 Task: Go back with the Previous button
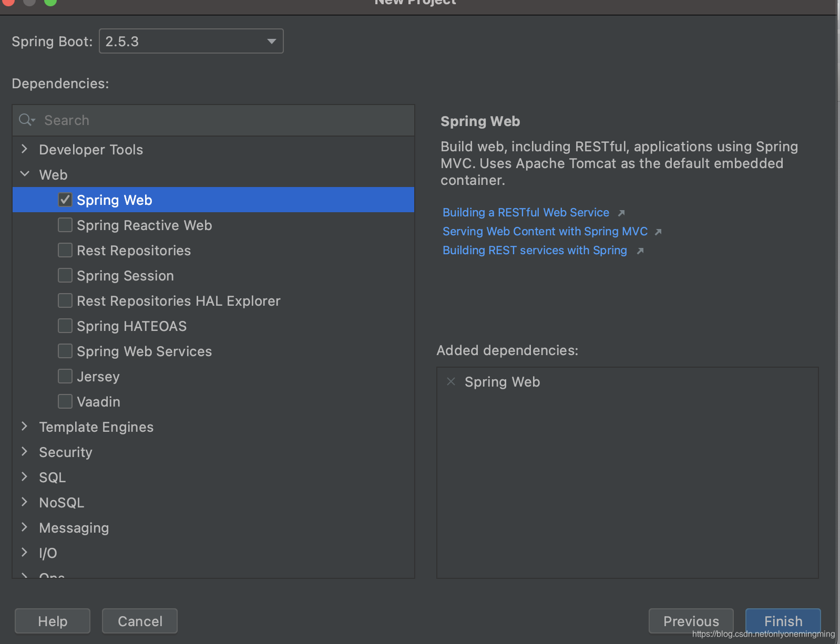691,621
